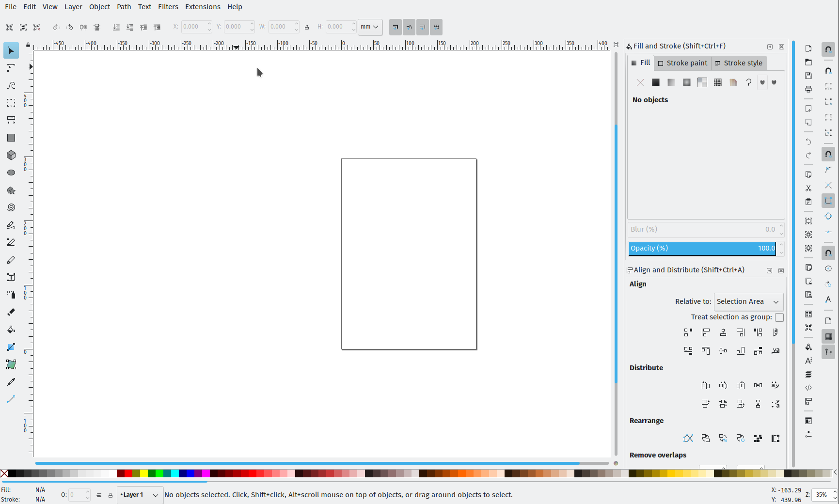Choose the Measure tool in toolbox
Image resolution: width=839 pixels, height=504 pixels.
11,120
